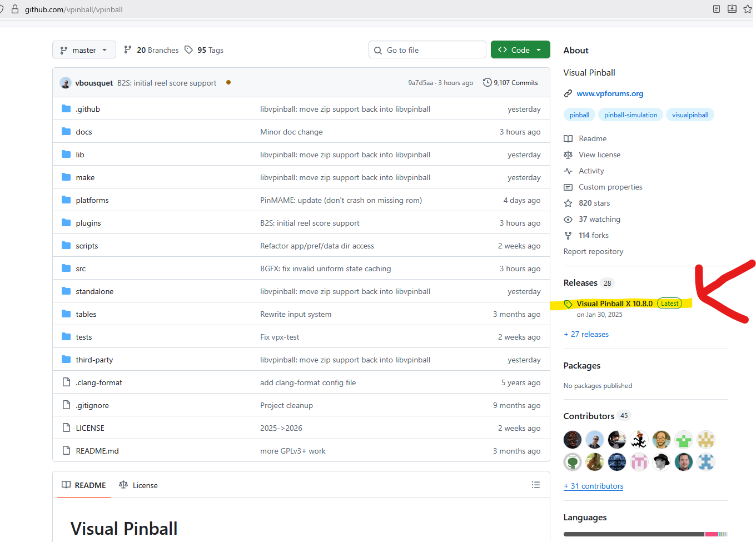The height and width of the screenshot is (542, 756).
Task: Open the .github folder icon
Action: pos(66,109)
